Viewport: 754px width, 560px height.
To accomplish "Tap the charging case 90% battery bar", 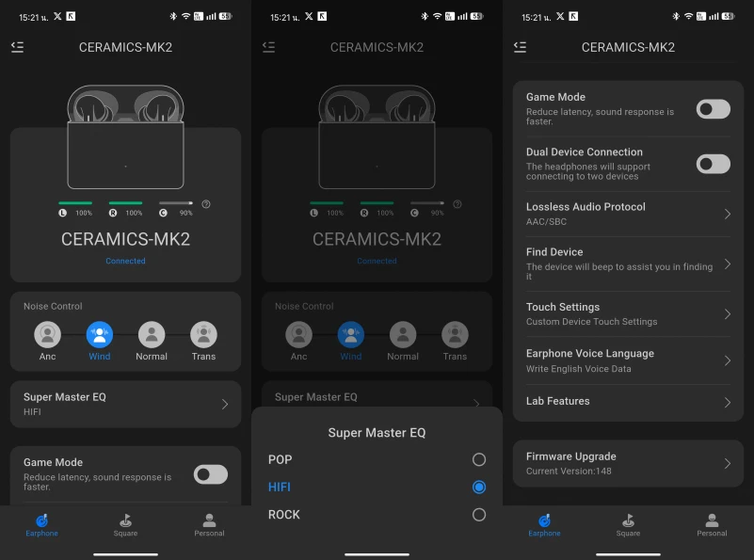I will point(175,202).
